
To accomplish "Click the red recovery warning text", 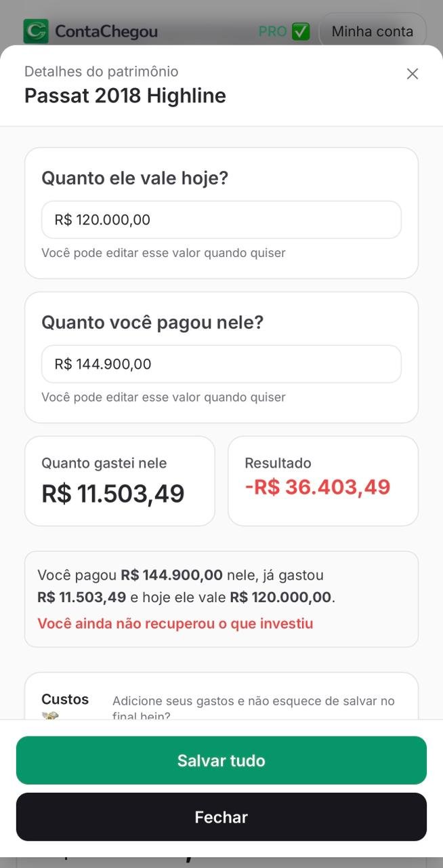I will click(x=175, y=623).
